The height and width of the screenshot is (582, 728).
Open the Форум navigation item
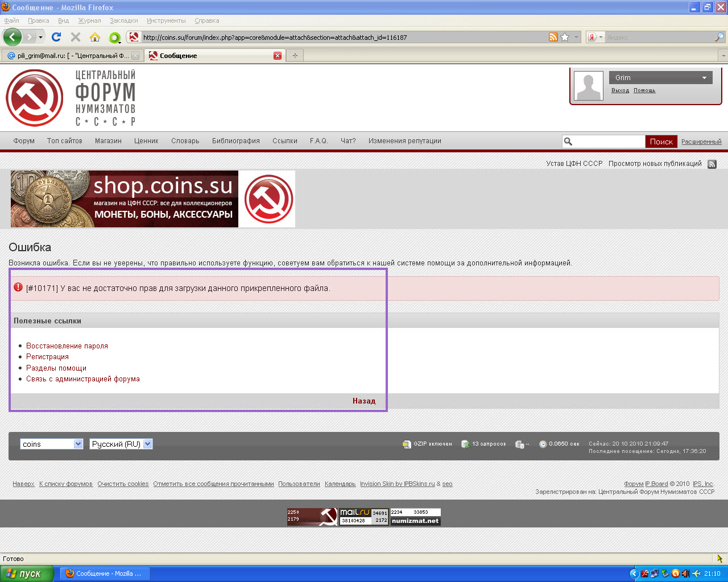click(x=24, y=141)
